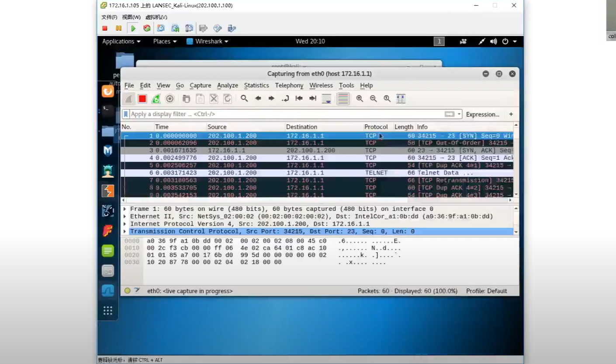Click the Expression... button
616x364 pixels.
482,114
